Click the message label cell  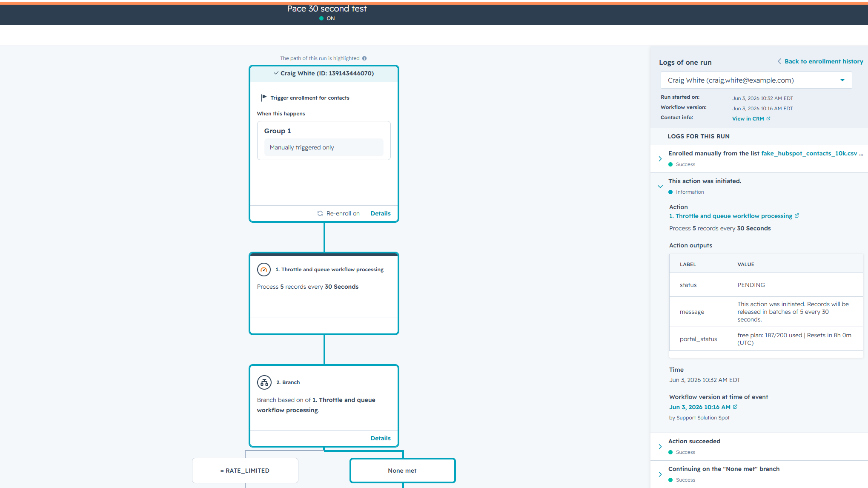pos(692,312)
